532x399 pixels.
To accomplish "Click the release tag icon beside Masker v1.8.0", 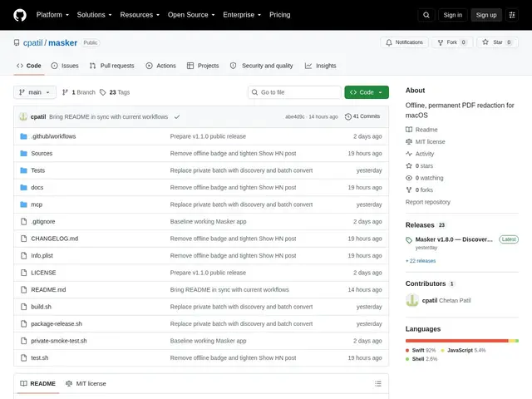I will [x=409, y=240].
